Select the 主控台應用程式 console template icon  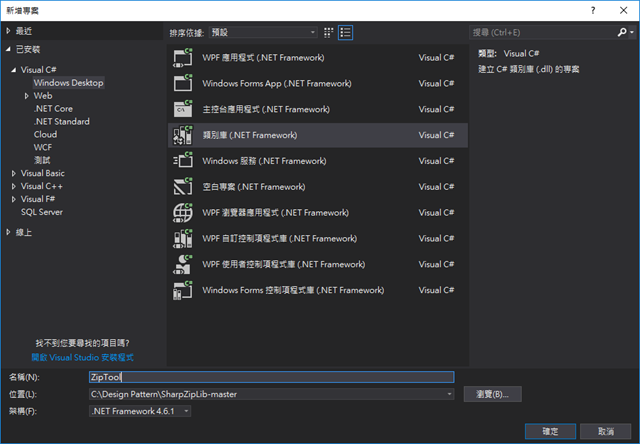(x=182, y=109)
